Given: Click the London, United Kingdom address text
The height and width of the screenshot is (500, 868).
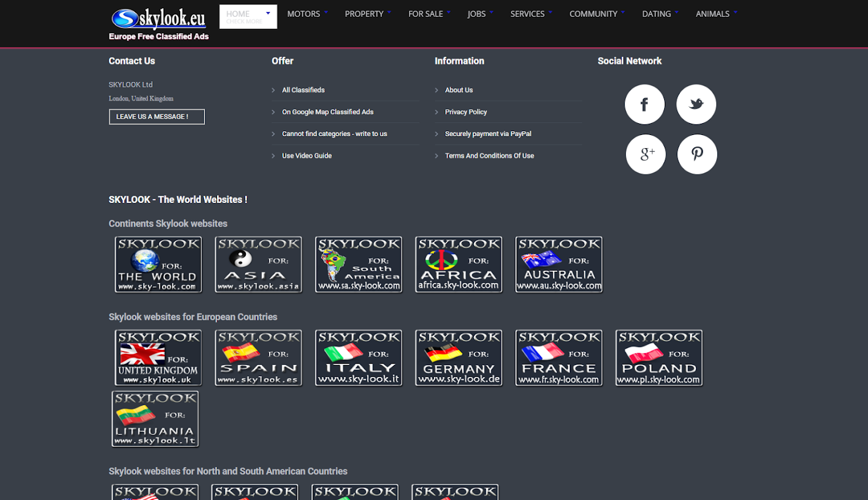Looking at the screenshot, I should tap(141, 99).
